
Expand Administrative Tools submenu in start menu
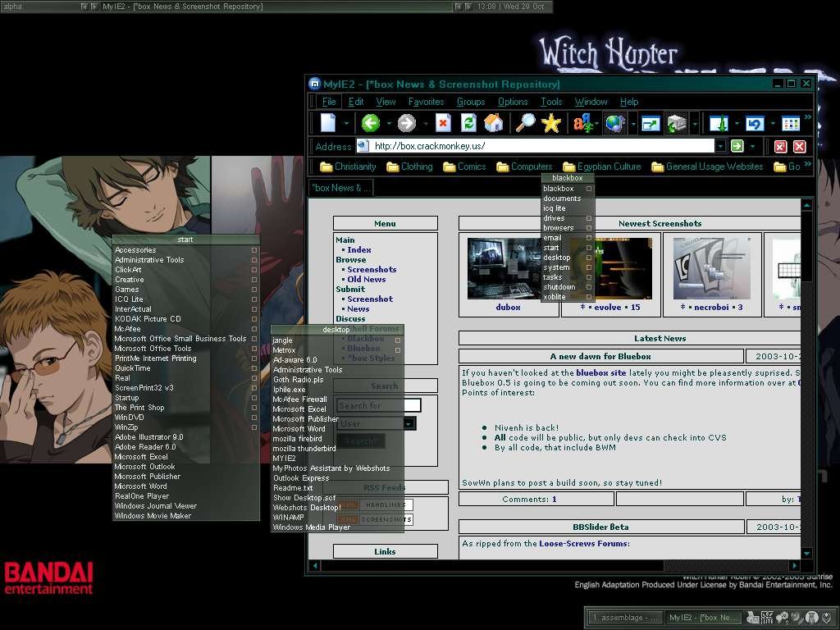click(254, 260)
